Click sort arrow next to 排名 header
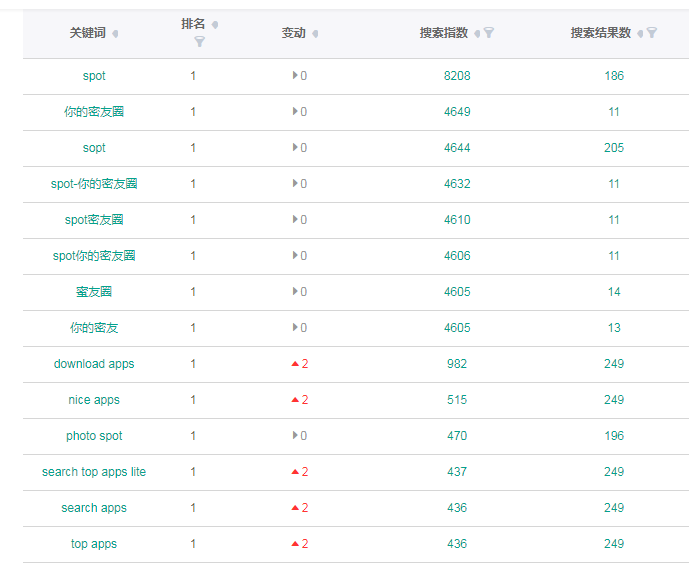 [215, 25]
